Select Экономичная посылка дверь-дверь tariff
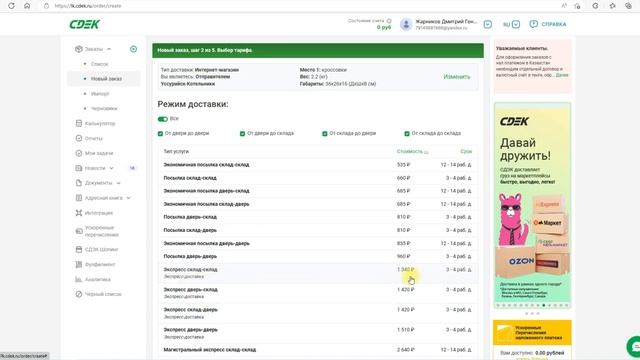 [317, 243]
